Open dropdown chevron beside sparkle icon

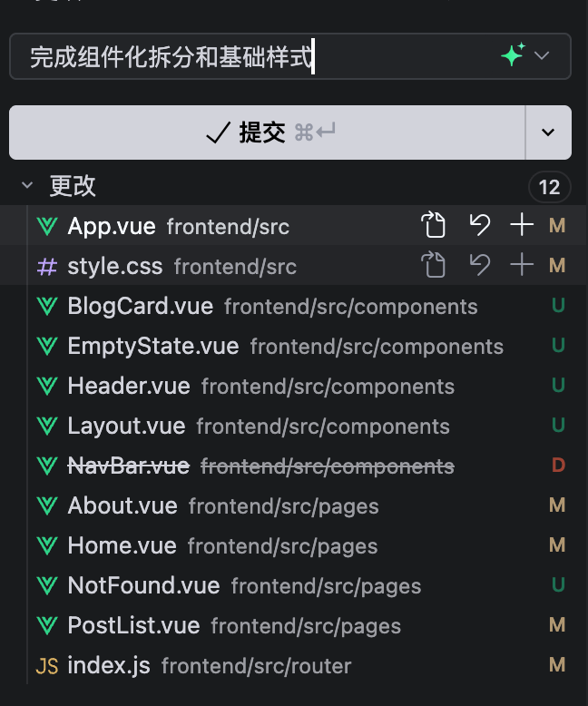[x=542, y=55]
